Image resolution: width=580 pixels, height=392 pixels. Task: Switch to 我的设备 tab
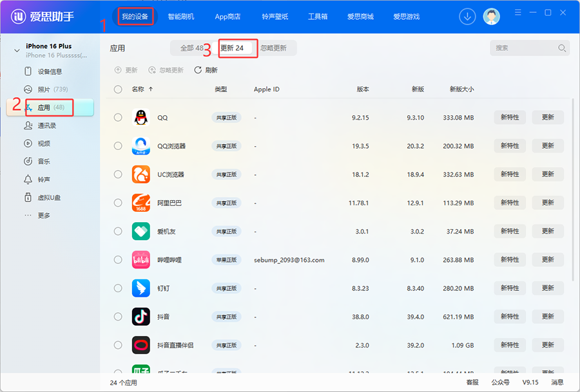click(135, 17)
